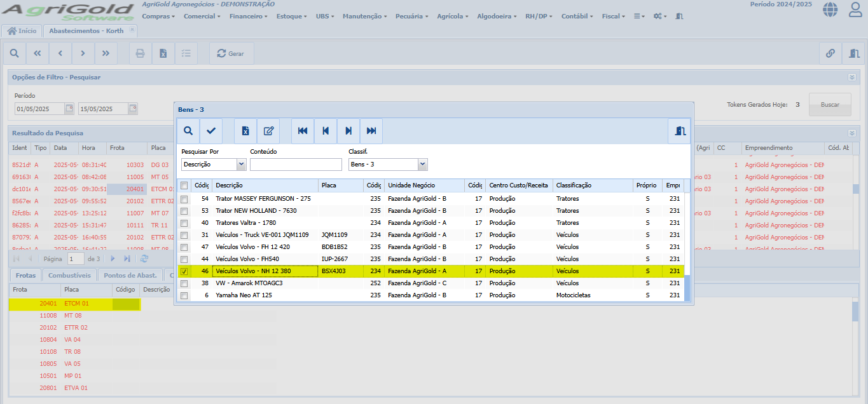Click the exit door icon in main toolbar
The image size is (868, 404).
pyautogui.click(x=854, y=53)
